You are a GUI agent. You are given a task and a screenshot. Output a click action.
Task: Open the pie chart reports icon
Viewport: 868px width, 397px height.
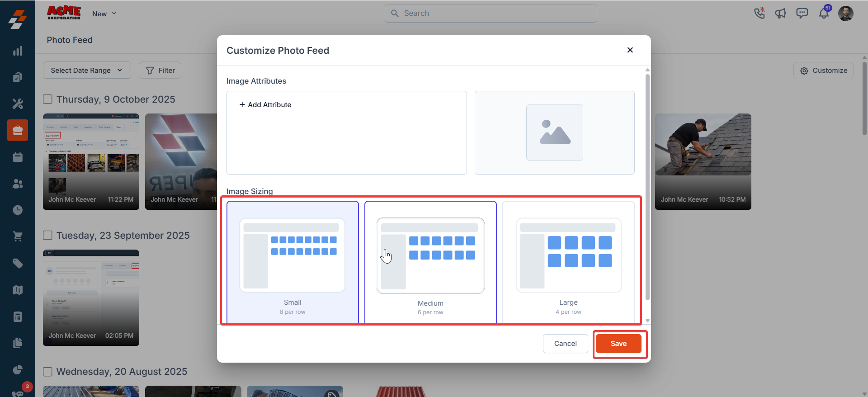18,369
